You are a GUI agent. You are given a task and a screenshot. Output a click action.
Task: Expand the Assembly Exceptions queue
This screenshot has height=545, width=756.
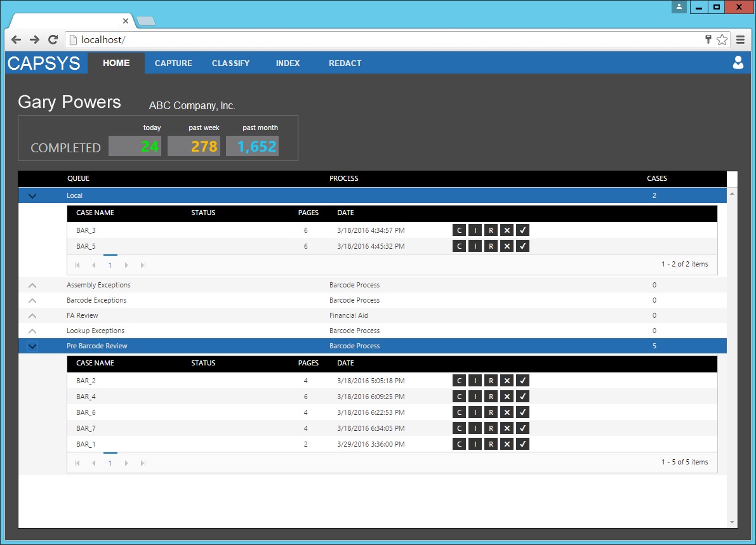[33, 286]
